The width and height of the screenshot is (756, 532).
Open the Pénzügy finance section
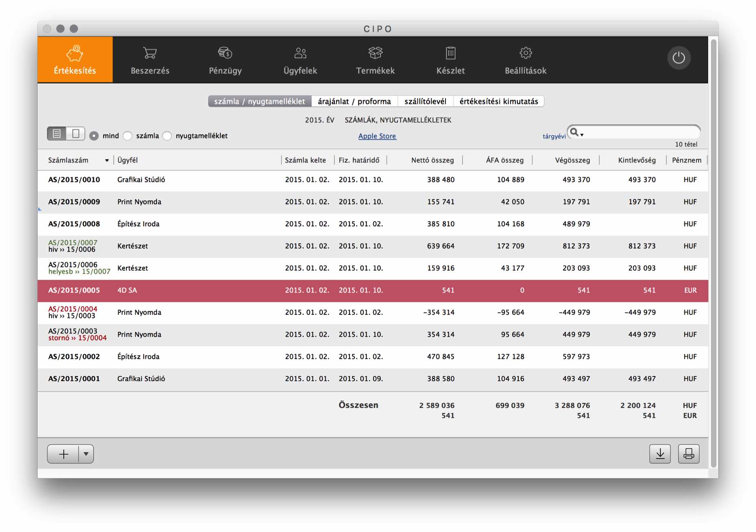point(225,60)
